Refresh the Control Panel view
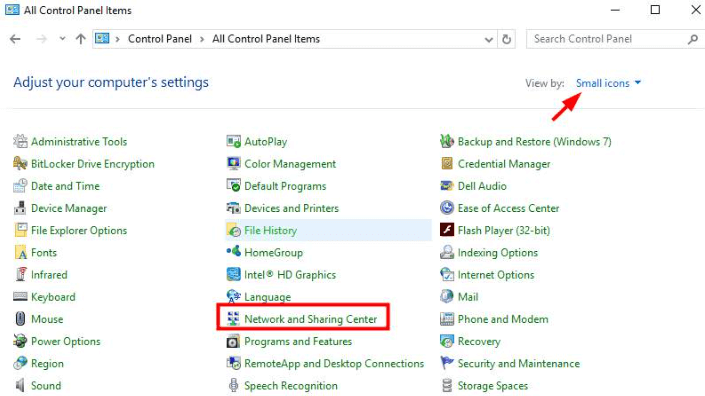Image resolution: width=705 pixels, height=396 pixels. tap(507, 40)
